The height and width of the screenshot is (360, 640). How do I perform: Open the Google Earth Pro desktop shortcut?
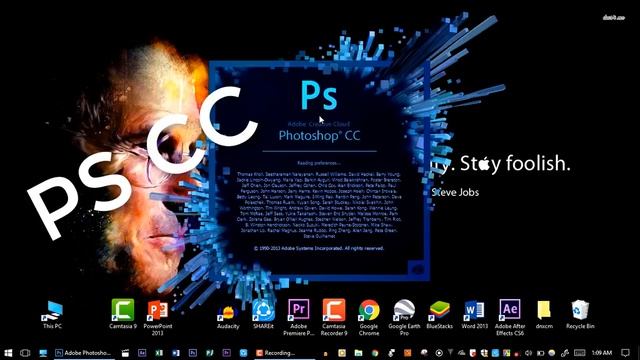(404, 318)
